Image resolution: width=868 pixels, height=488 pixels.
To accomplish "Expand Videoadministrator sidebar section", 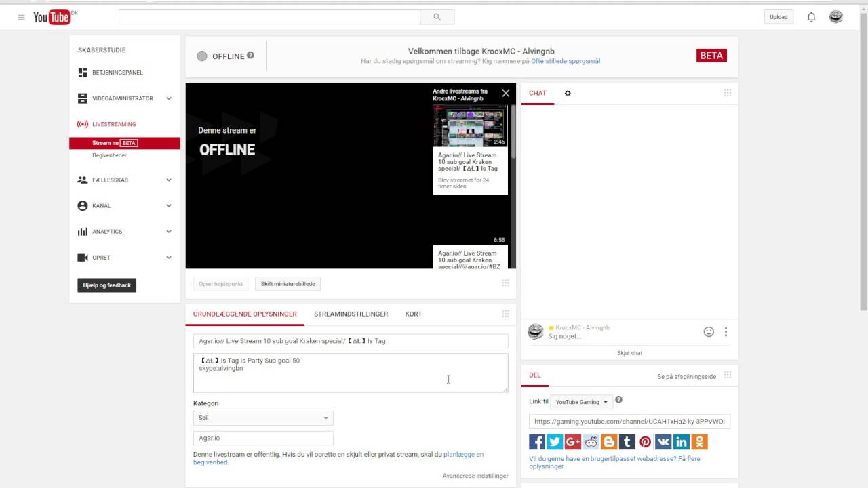I will 169,98.
